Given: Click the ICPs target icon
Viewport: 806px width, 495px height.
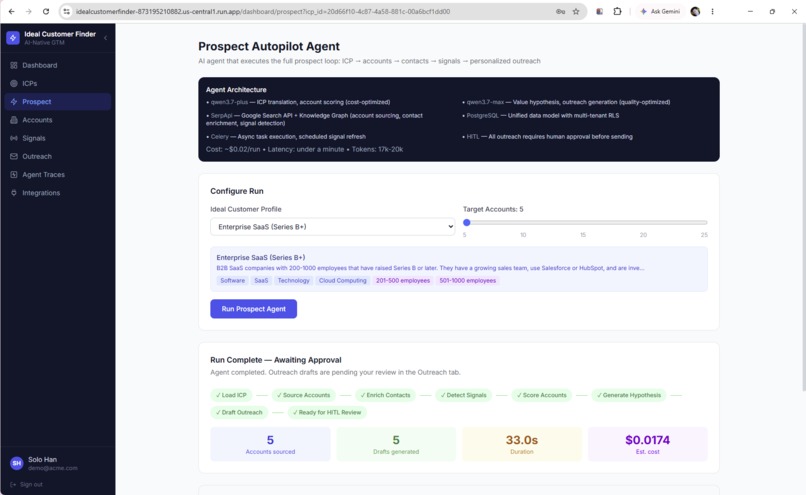Looking at the screenshot, I should coord(14,83).
